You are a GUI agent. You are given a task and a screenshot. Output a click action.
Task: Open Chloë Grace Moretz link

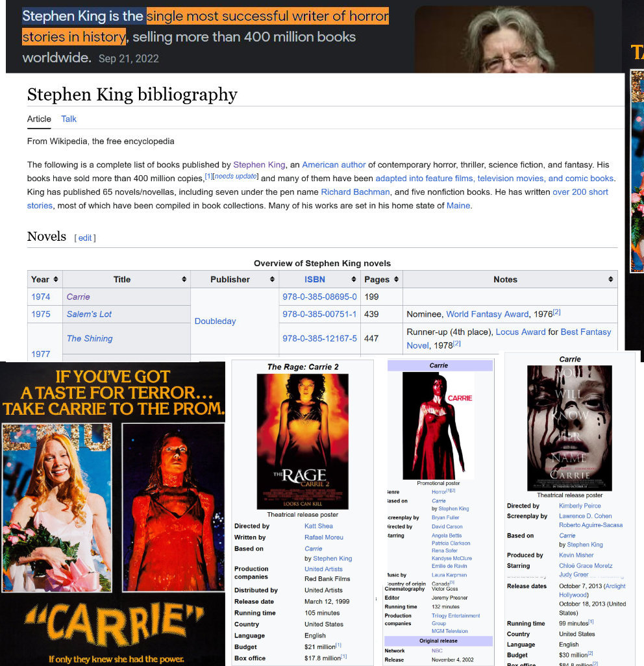[586, 566]
